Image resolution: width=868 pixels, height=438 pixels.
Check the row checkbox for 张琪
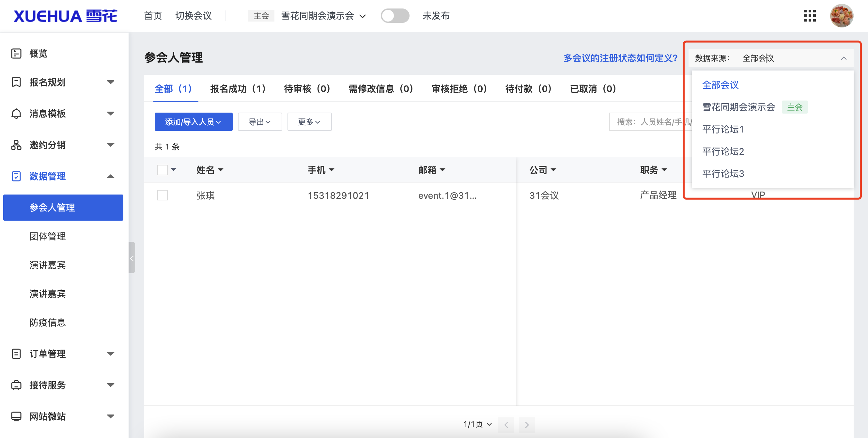(x=163, y=195)
